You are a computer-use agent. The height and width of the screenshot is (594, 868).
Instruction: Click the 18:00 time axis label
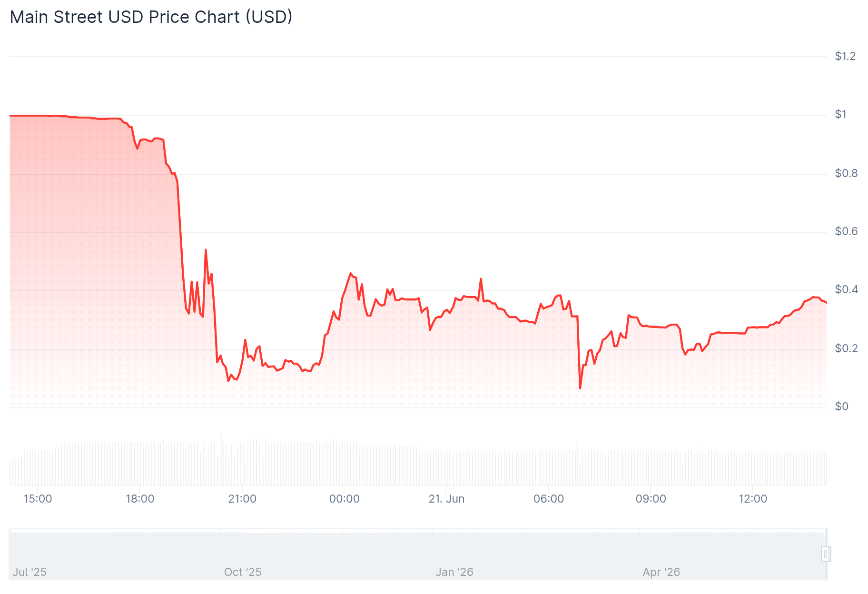coord(140,499)
